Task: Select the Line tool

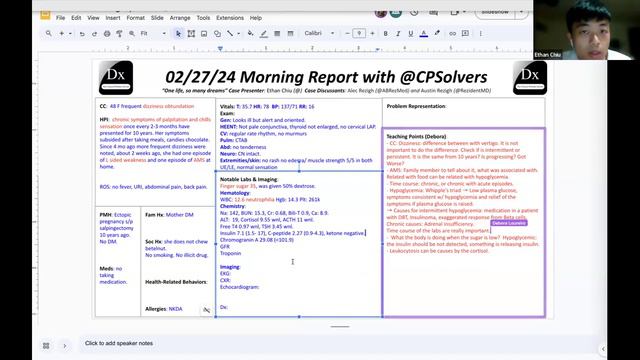Action: 230,33
